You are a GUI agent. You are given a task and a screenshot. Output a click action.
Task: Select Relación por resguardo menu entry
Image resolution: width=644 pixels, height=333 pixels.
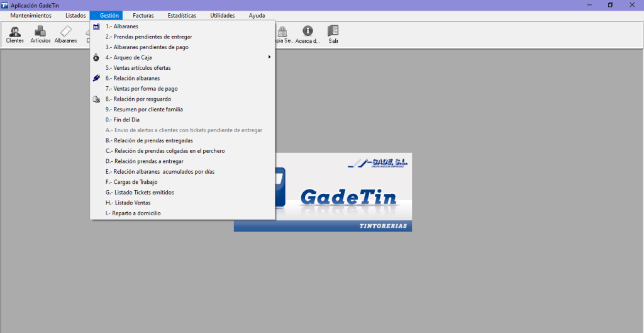pos(138,99)
